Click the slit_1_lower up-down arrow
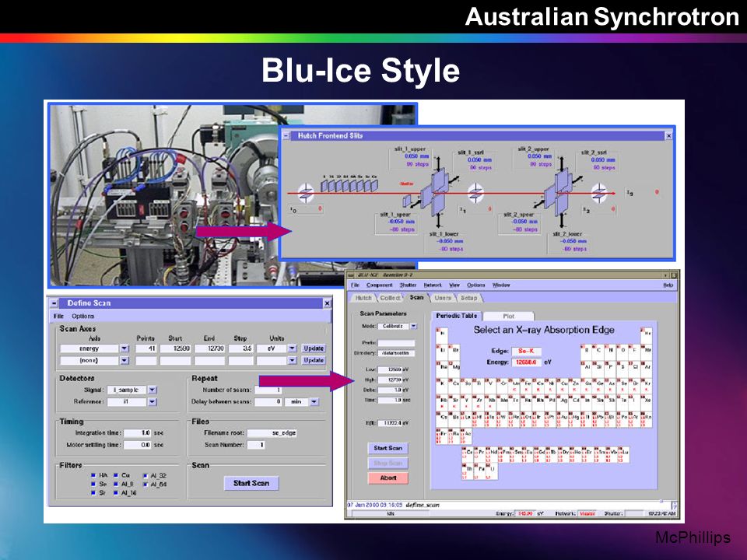 click(438, 220)
